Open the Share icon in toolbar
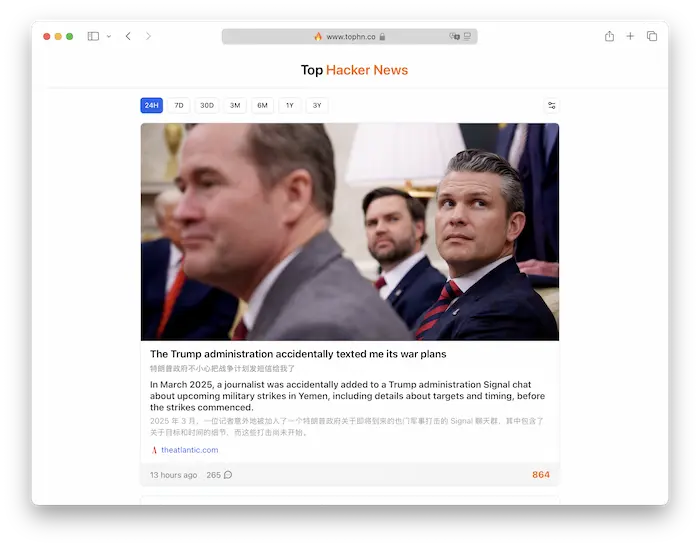Viewport: 700px width, 547px height. click(x=609, y=36)
